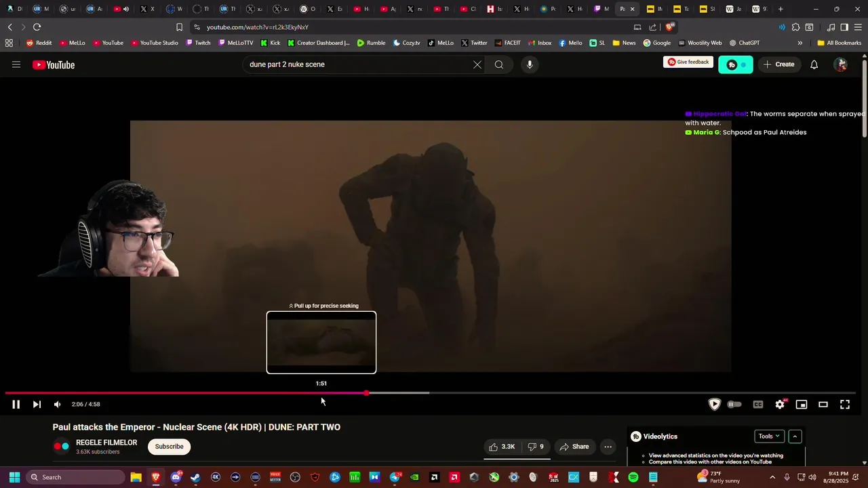Clear the search query with X
Image resolution: width=868 pixels, height=488 pixels.
(x=477, y=64)
